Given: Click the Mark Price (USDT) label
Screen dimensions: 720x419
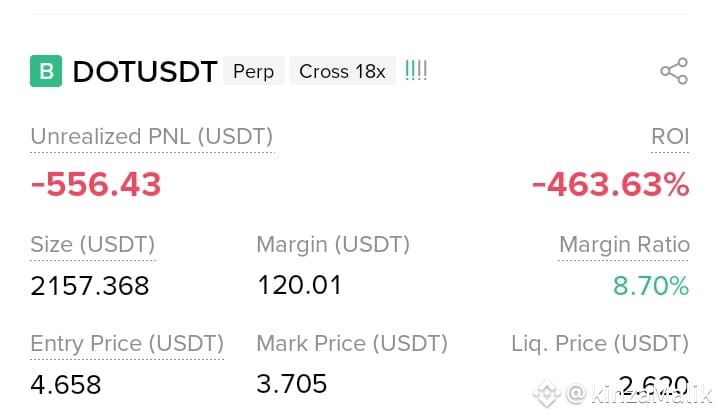Looking at the screenshot, I should [x=352, y=344].
